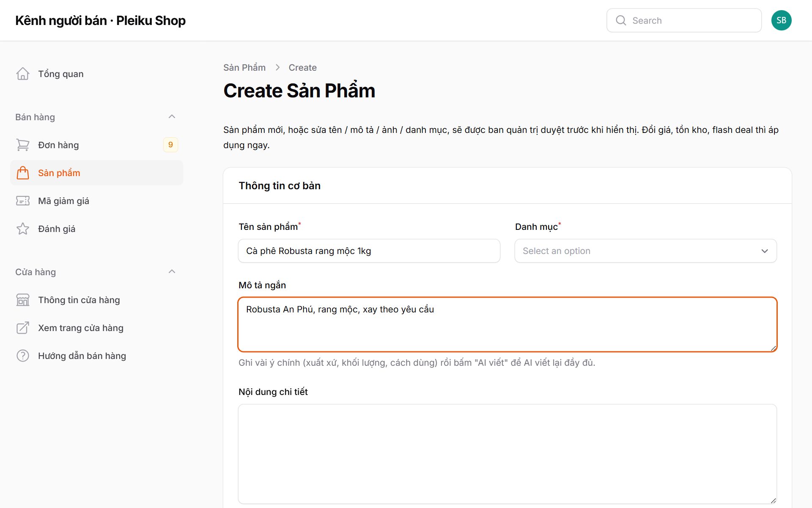
Task: Collapse the Cửa hàng sidebar group
Action: pos(172,272)
